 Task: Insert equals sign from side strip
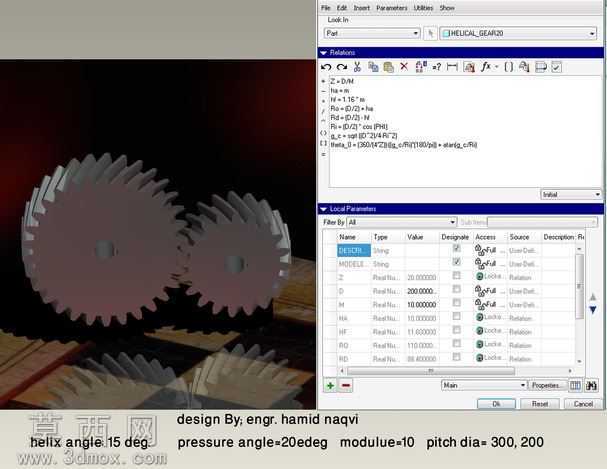tap(324, 154)
